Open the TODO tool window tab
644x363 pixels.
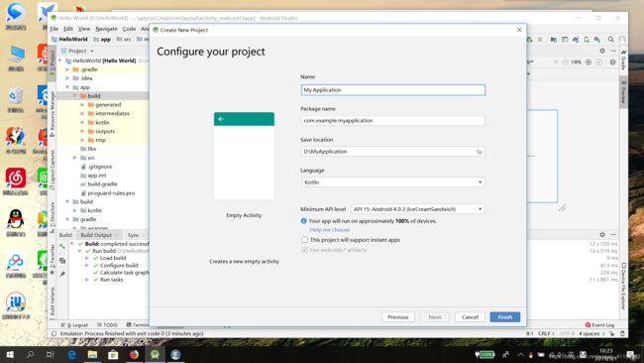click(108, 324)
